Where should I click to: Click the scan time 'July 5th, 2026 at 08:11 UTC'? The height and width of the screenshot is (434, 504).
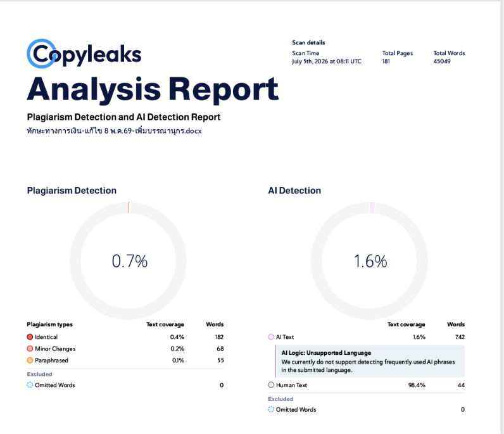coord(327,61)
